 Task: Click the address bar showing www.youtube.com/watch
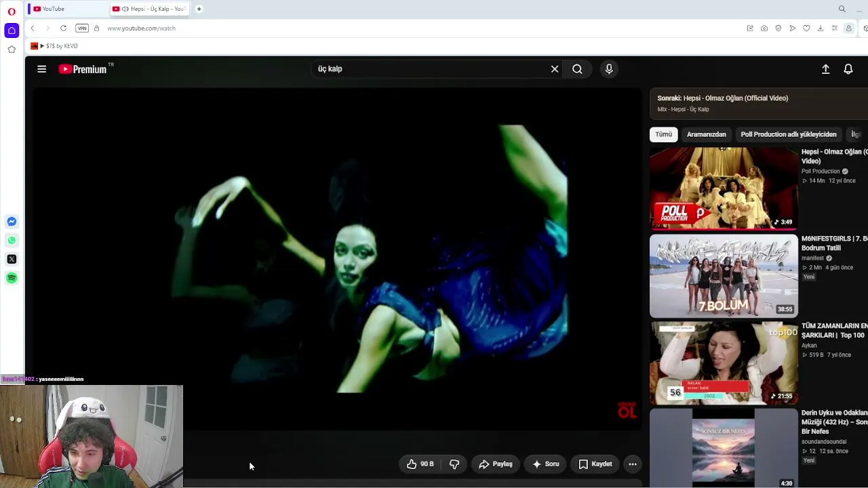point(141,28)
